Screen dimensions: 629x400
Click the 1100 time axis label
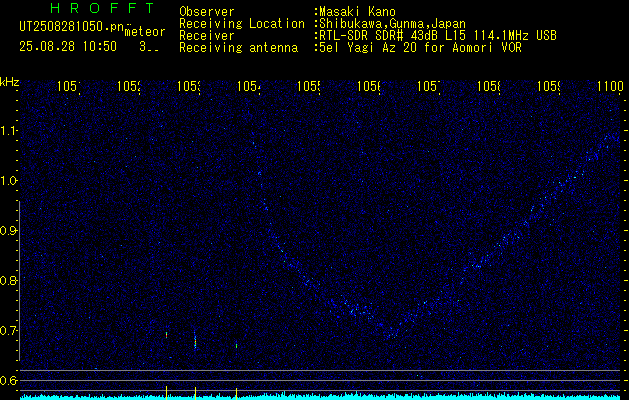pyautogui.click(x=608, y=86)
